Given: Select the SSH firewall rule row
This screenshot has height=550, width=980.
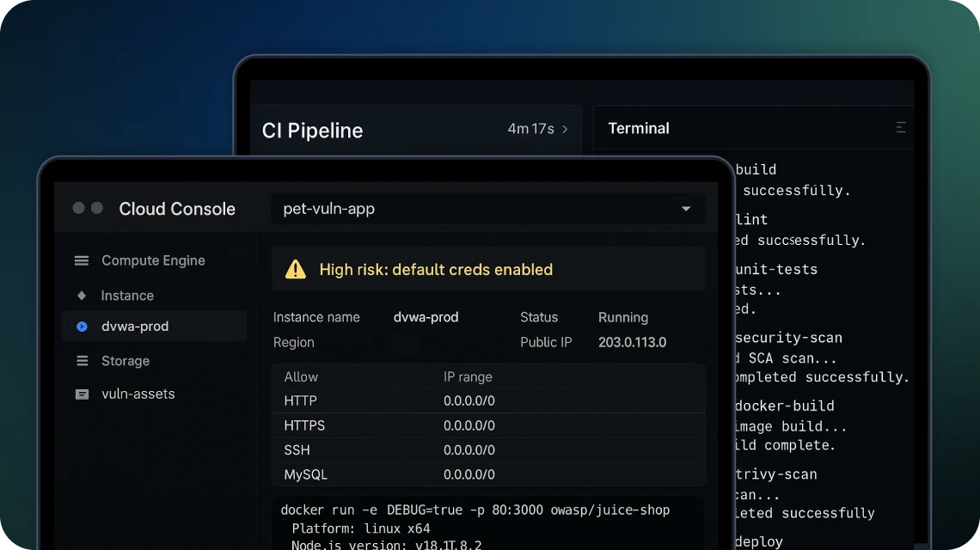Looking at the screenshot, I should click(487, 450).
